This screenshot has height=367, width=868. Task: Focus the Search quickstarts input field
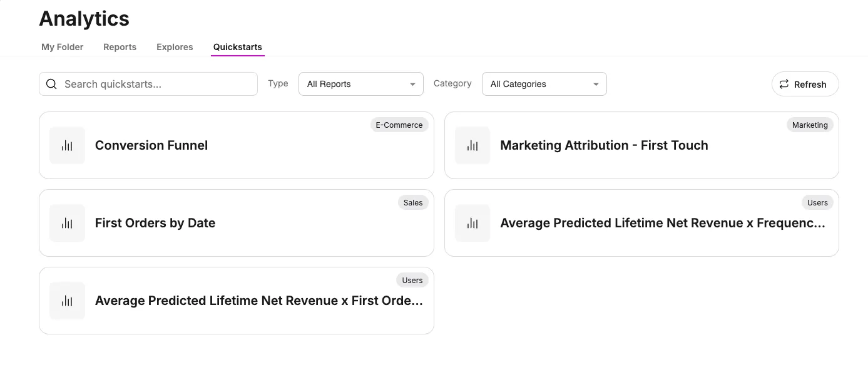point(148,84)
